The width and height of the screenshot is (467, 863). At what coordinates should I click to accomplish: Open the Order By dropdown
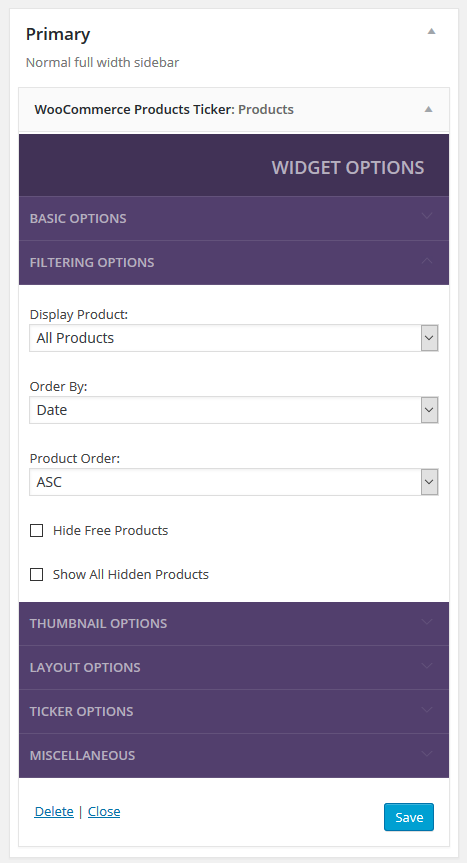coord(234,410)
